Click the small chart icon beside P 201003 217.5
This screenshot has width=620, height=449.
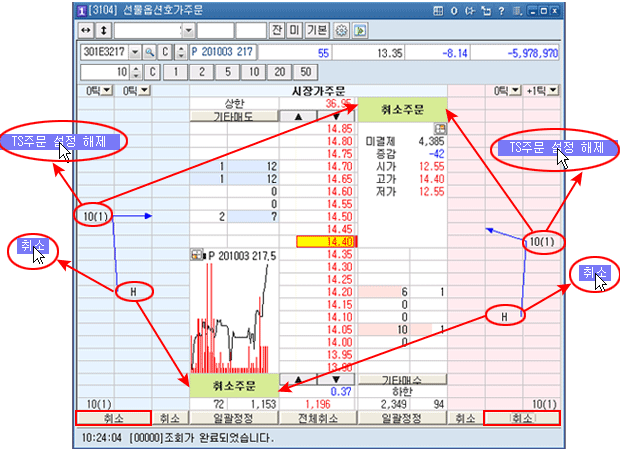pos(196,256)
